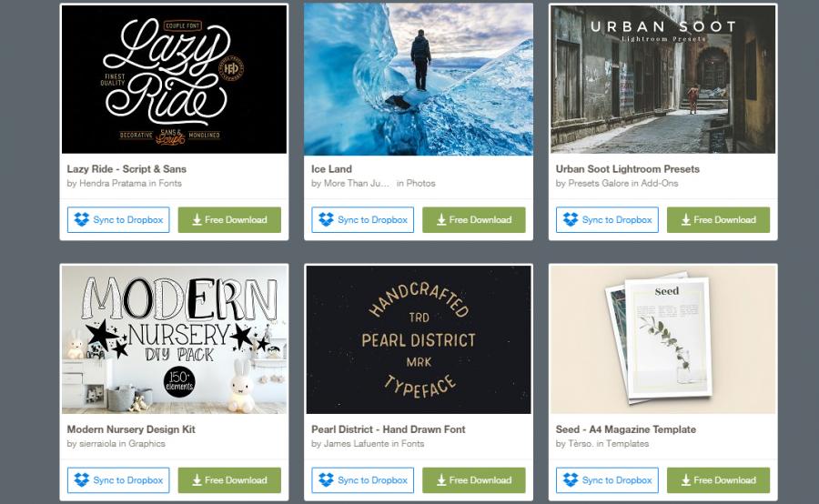
Task: Click download arrow icon for Seed magazine template
Action: tap(686, 480)
